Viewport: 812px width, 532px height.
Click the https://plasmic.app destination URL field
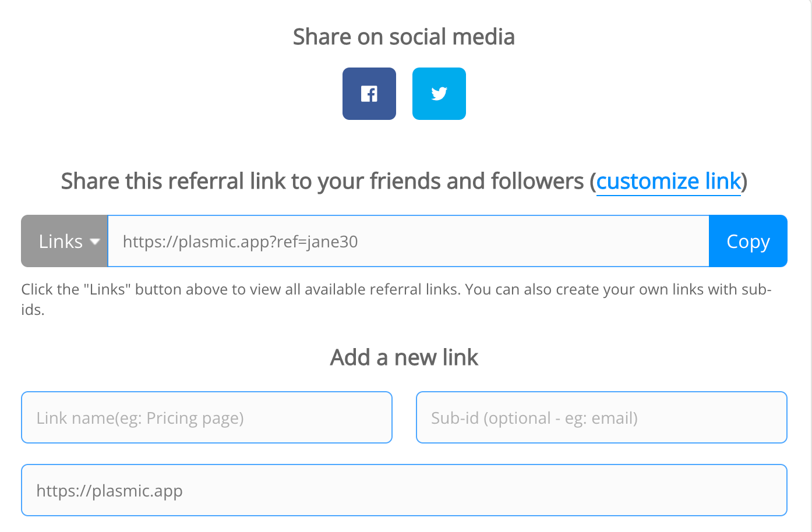404,490
